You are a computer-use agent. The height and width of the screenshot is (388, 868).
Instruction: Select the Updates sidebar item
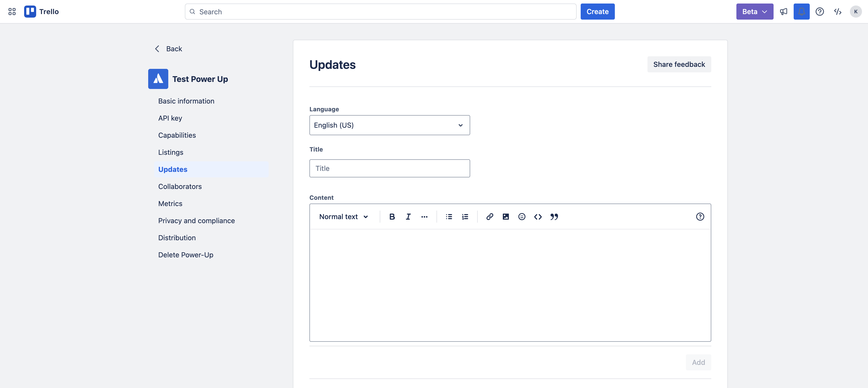coord(211,170)
